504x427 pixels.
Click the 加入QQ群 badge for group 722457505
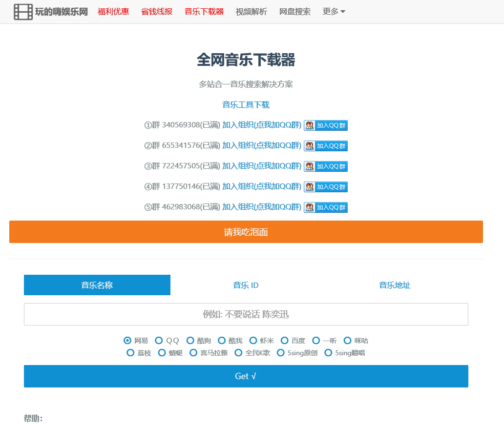326,166
